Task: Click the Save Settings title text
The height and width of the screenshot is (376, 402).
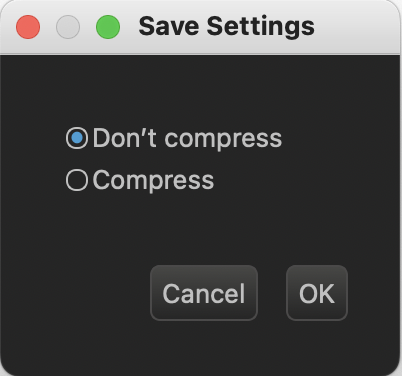Action: (x=226, y=27)
